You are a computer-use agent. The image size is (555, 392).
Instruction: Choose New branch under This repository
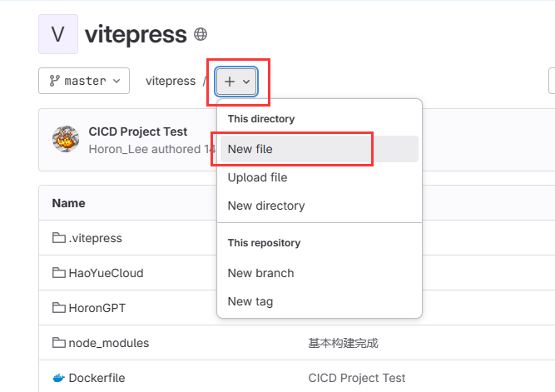[x=260, y=273]
